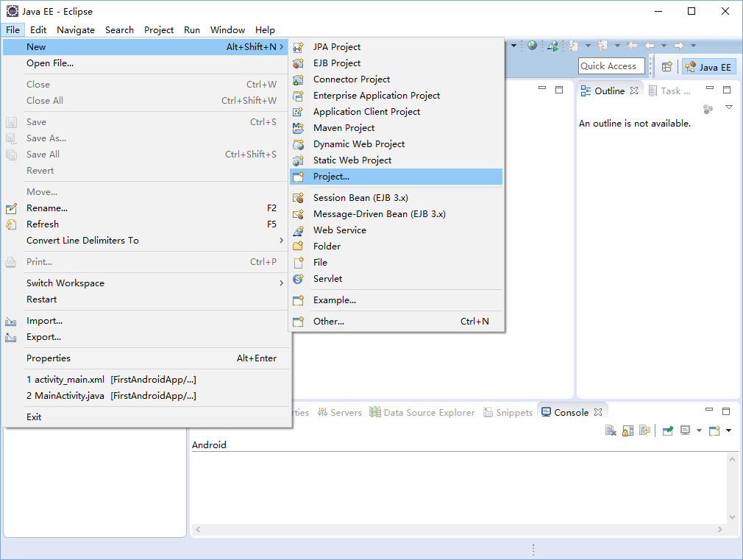This screenshot has width=743, height=560.
Task: Open the Back history dropdown arrow
Action: click(x=664, y=46)
